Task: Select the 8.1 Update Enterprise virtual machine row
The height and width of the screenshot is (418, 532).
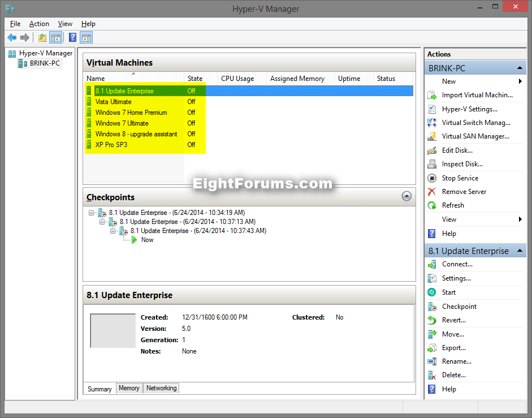Action: 249,91
